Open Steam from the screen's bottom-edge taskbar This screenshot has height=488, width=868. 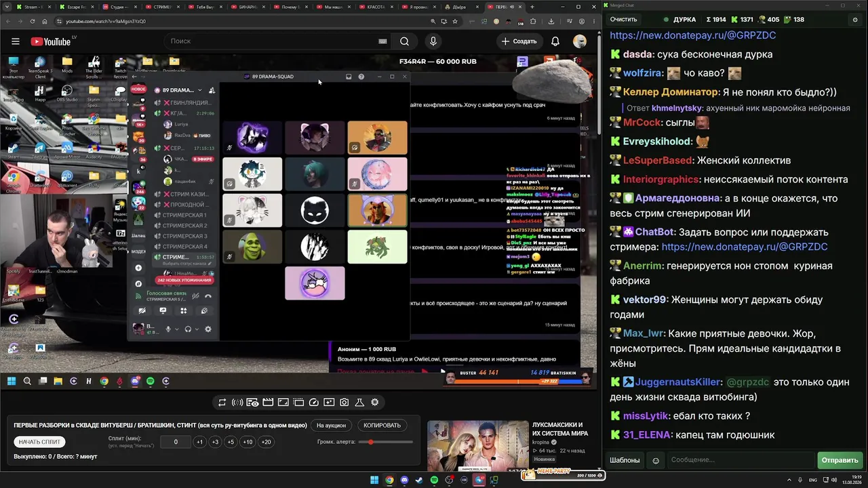click(x=420, y=481)
